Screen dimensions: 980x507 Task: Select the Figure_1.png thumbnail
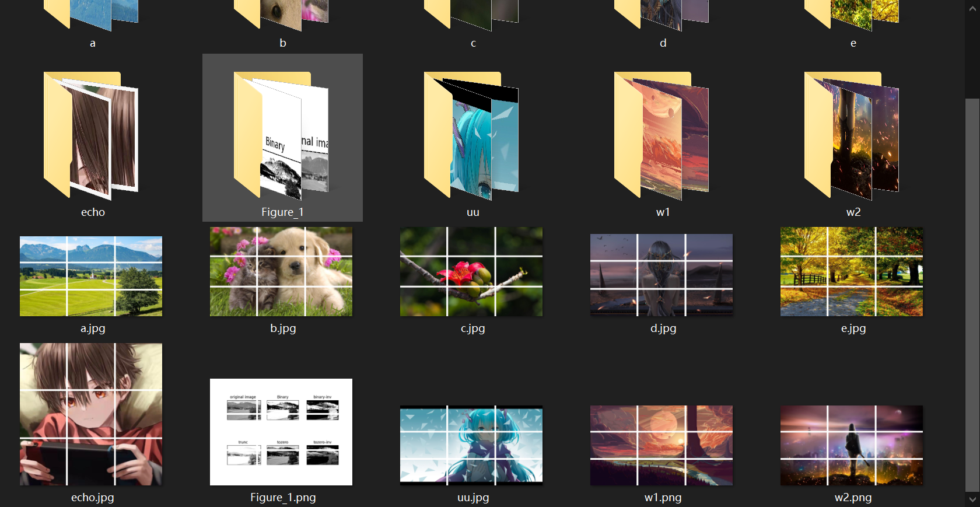281,432
